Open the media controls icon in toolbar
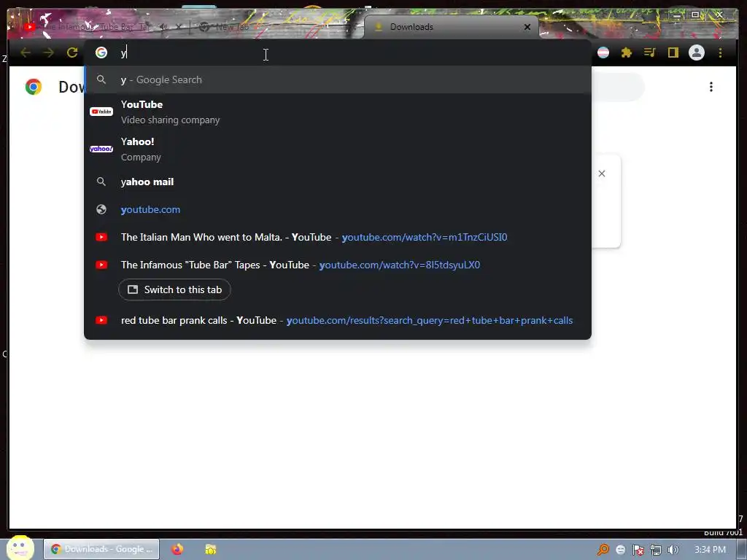This screenshot has height=560, width=747. point(650,52)
